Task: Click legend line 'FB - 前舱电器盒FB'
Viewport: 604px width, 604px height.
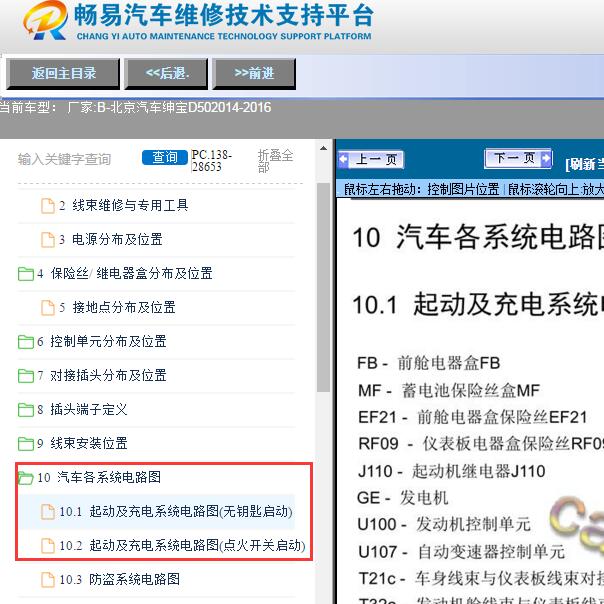Action: tap(428, 363)
